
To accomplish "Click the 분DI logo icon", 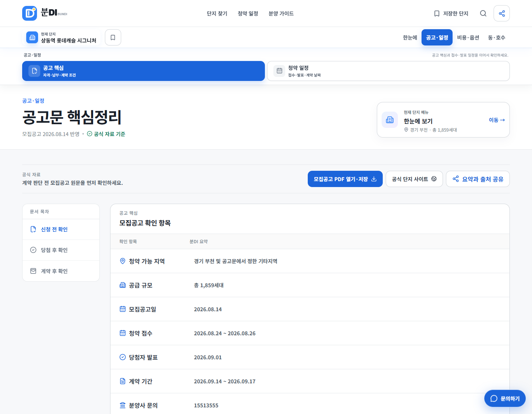I will (x=30, y=13).
